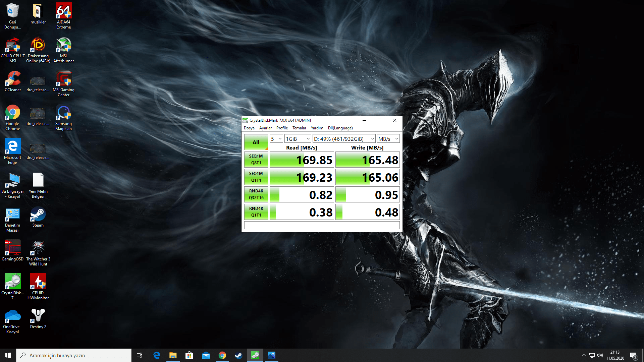This screenshot has width=644, height=362.
Task: Select the MSI Afterburner desktop icon
Action: click(x=63, y=46)
